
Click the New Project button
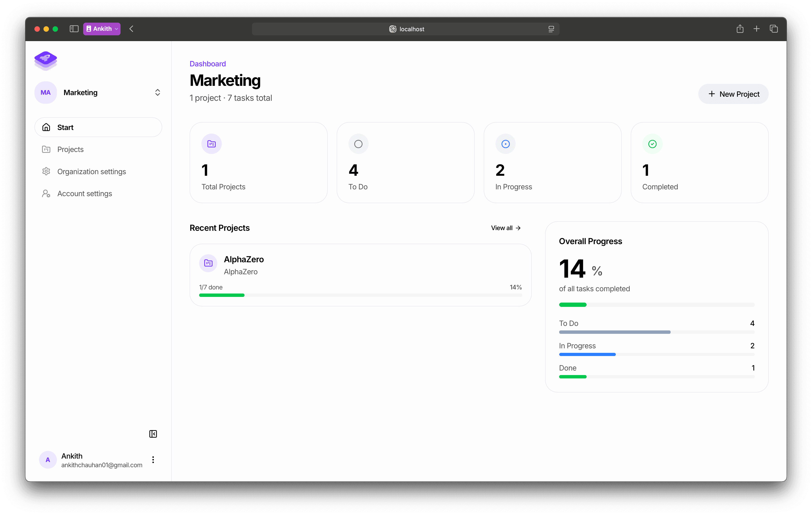click(x=733, y=94)
